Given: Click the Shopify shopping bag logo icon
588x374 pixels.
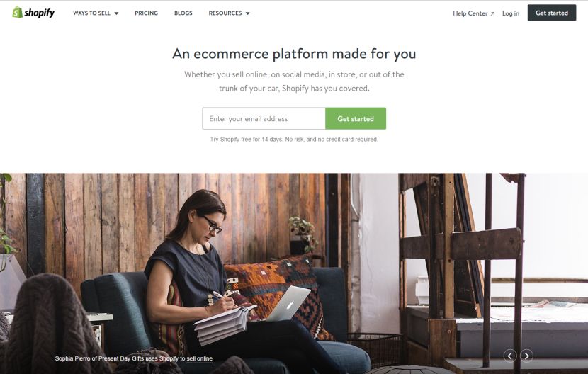Looking at the screenshot, I should click(17, 12).
